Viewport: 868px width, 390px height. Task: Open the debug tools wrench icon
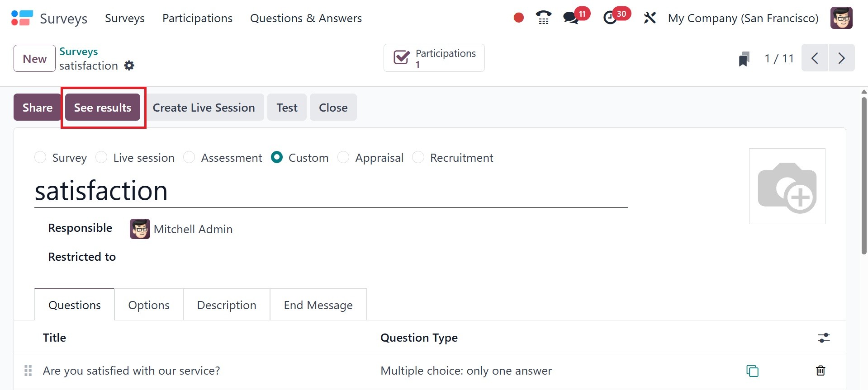point(650,18)
